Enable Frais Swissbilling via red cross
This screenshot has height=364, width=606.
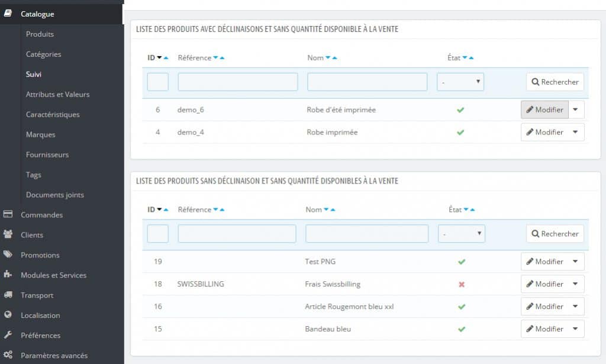(x=462, y=285)
